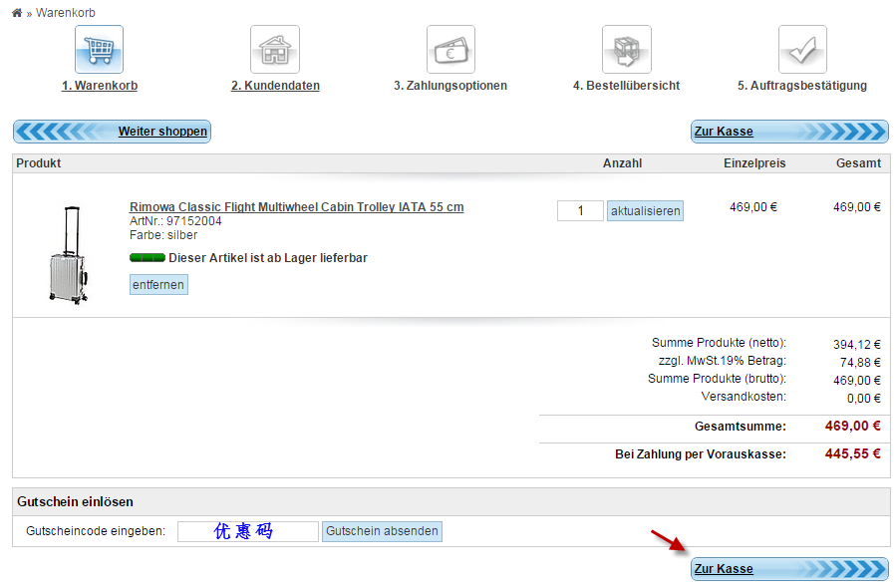Click the Gesamt column header
Screen dimensions: 894x588
[x=859, y=163]
